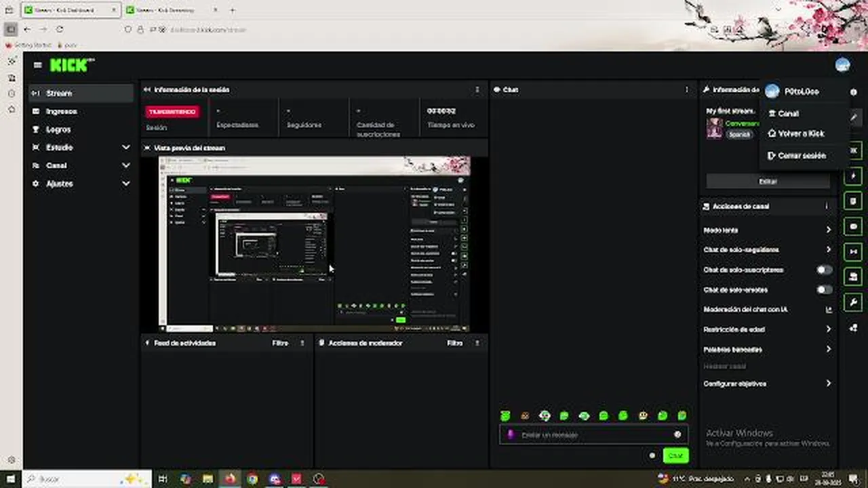Click Filtro in Acciones de moderador

(455, 343)
